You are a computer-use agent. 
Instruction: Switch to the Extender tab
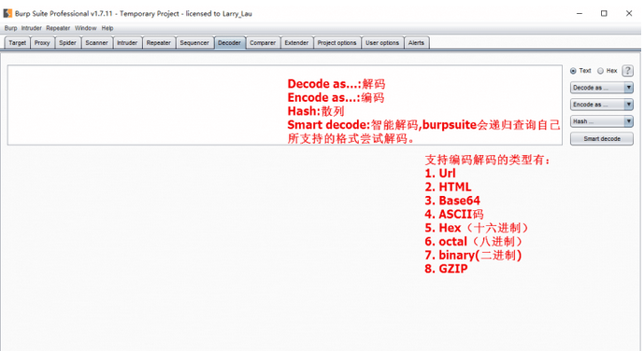click(296, 43)
